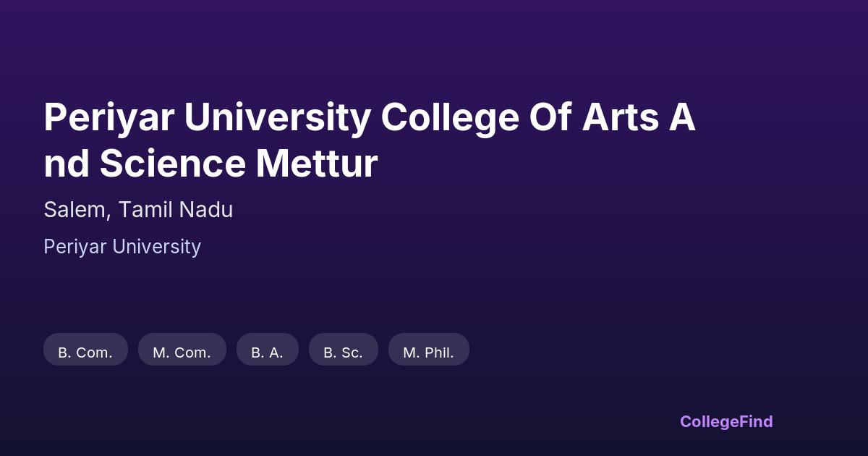Click the 'nd Science Mettur' heading line

coord(210,164)
